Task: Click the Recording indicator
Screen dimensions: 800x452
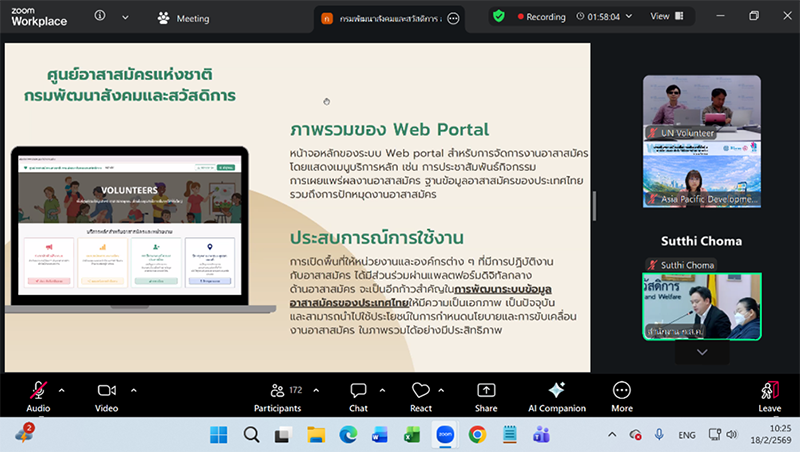Action: (542, 17)
